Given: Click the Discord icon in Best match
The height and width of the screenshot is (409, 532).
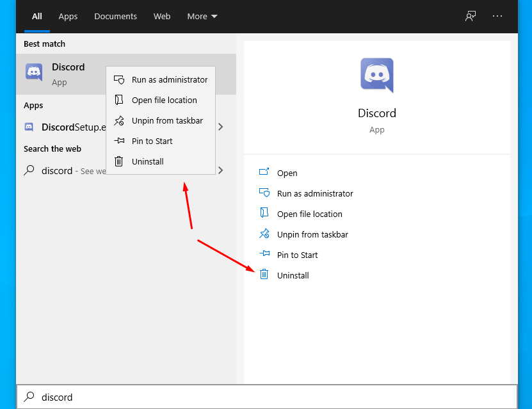Looking at the screenshot, I should (x=34, y=72).
